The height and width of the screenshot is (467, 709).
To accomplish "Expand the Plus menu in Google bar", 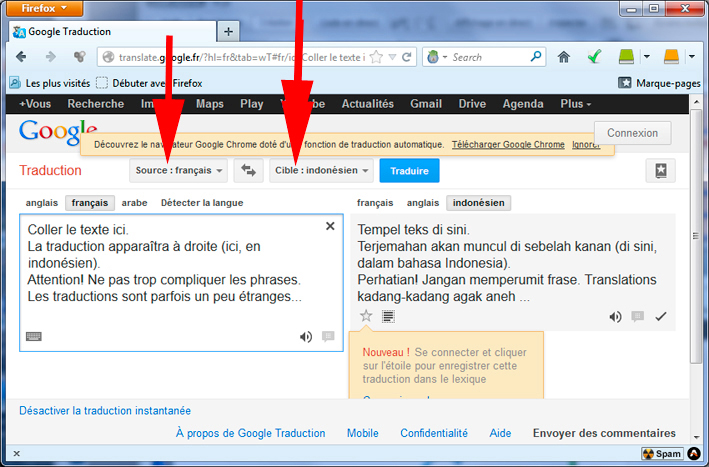I will click(576, 104).
